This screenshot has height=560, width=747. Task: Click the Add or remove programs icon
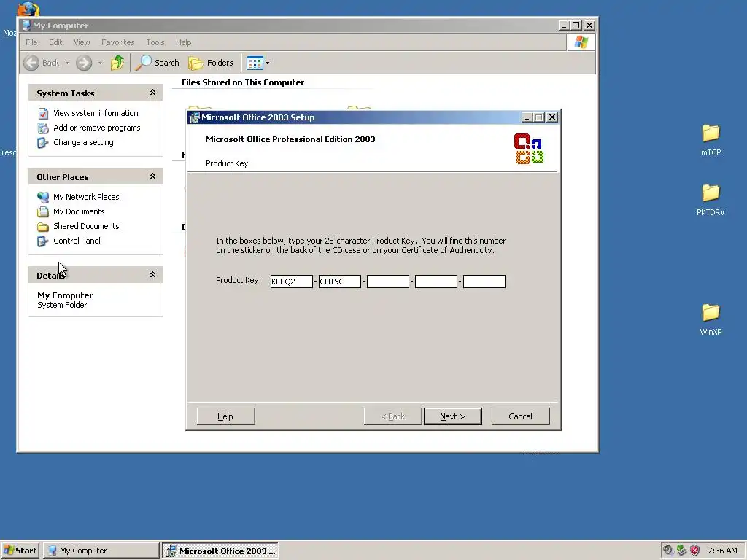click(43, 128)
